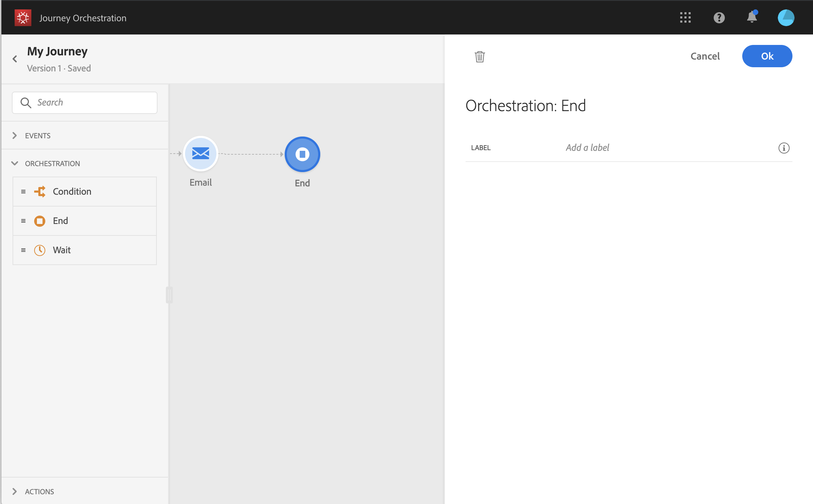Click the user profile avatar
Image resolution: width=813 pixels, height=504 pixels.
[x=786, y=18]
